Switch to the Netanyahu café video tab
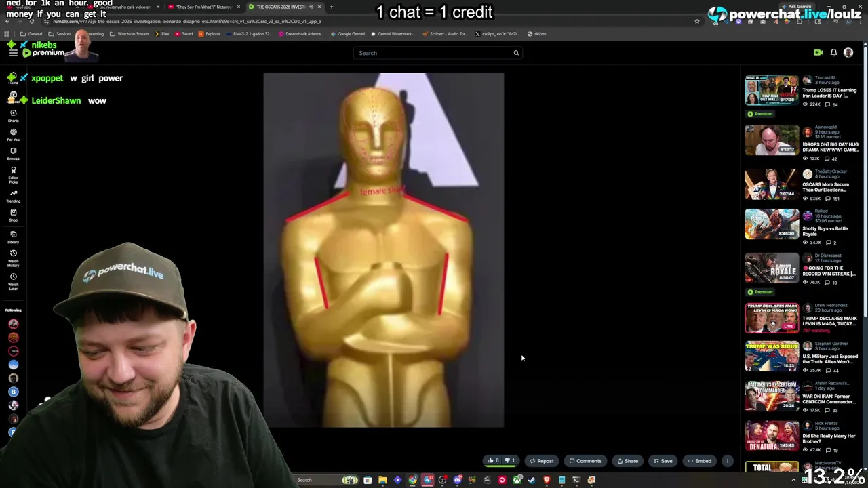The image size is (868, 488). click(123, 7)
